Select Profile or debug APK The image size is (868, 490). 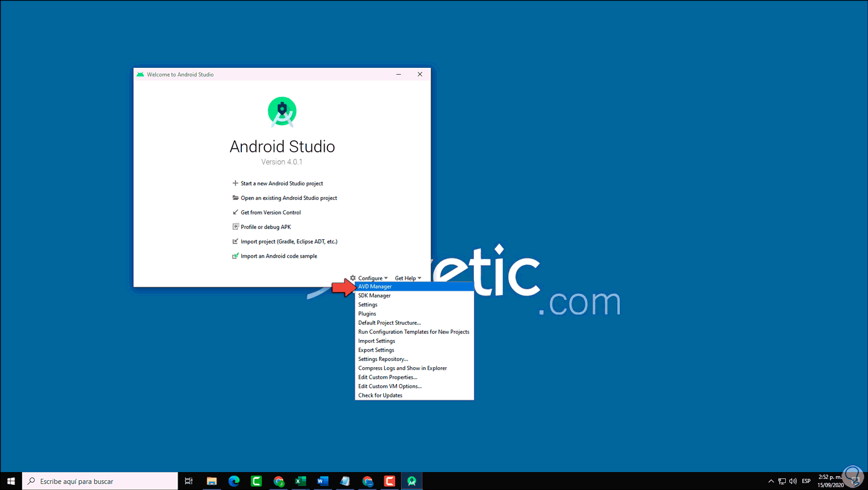click(x=262, y=227)
